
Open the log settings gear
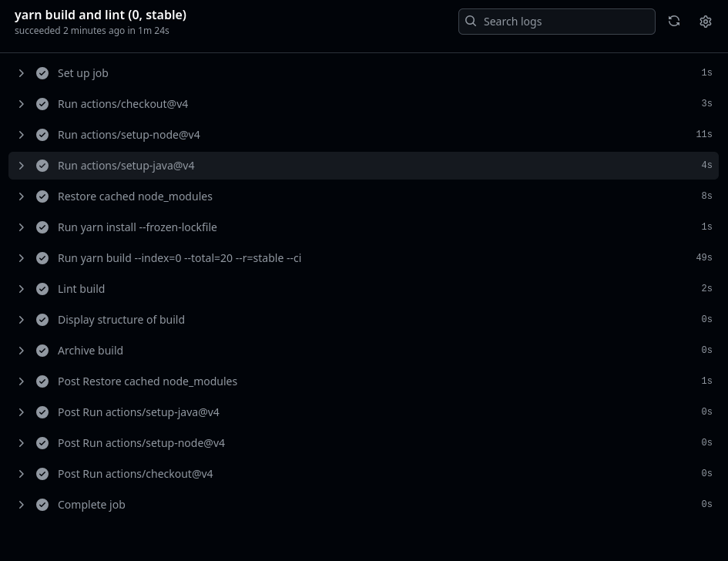706,22
